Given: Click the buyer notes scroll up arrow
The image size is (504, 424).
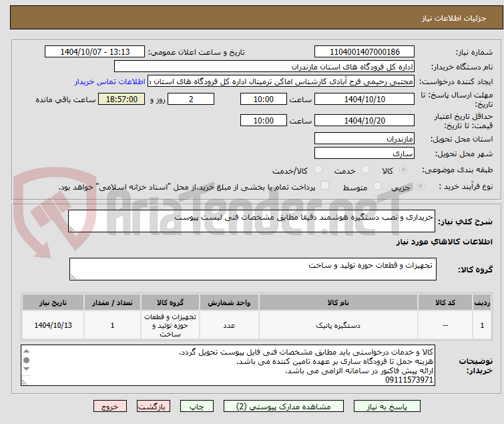Looking at the screenshot, I should [26, 351].
